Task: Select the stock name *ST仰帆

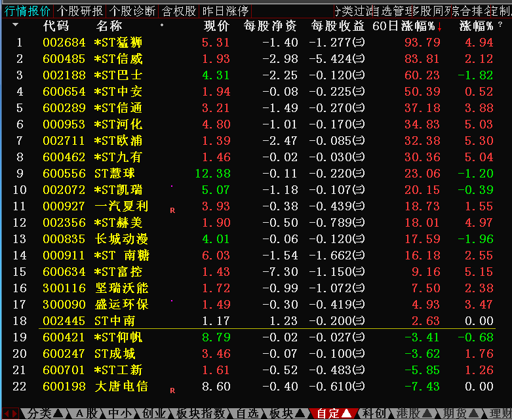Action: click(x=118, y=337)
